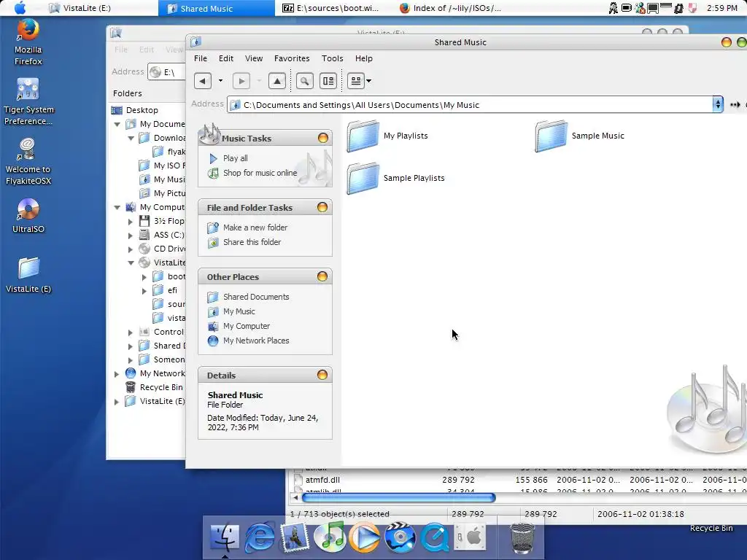Open the My Playlists folder icon

click(363, 136)
